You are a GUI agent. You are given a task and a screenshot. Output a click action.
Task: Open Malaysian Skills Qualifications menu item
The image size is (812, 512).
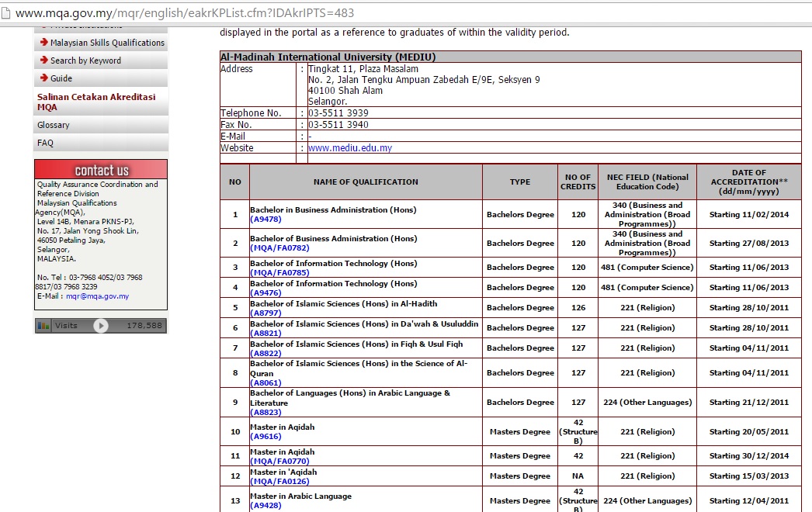tap(107, 43)
